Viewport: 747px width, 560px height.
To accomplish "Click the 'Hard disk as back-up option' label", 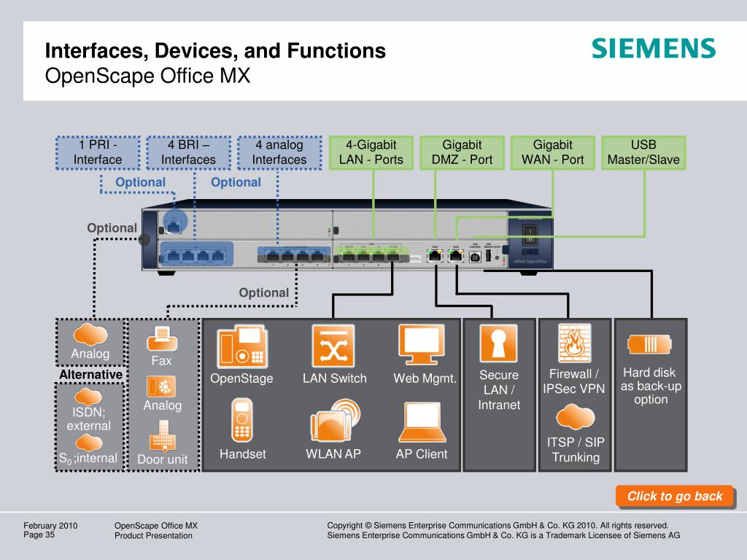I will 650,386.
